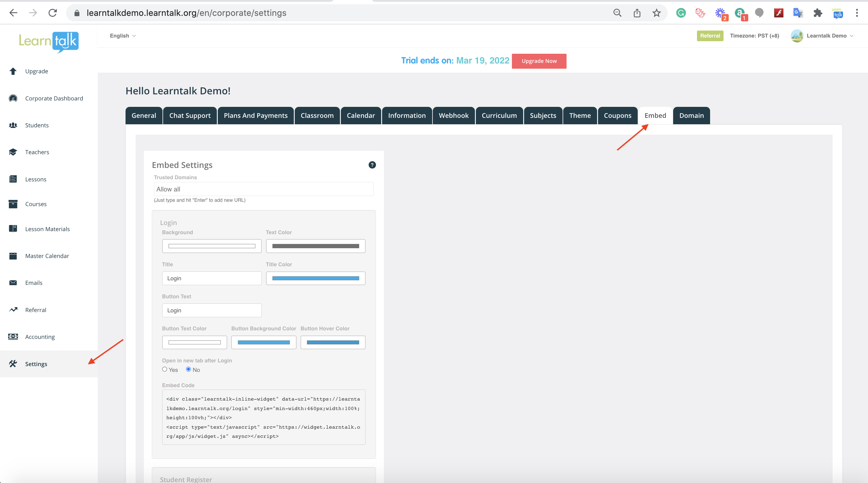This screenshot has height=483, width=868.
Task: Switch to the Theme tab
Action: pyautogui.click(x=580, y=115)
